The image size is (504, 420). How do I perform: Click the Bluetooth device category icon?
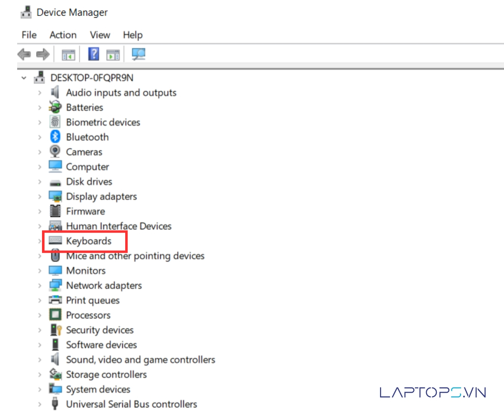tap(55, 137)
